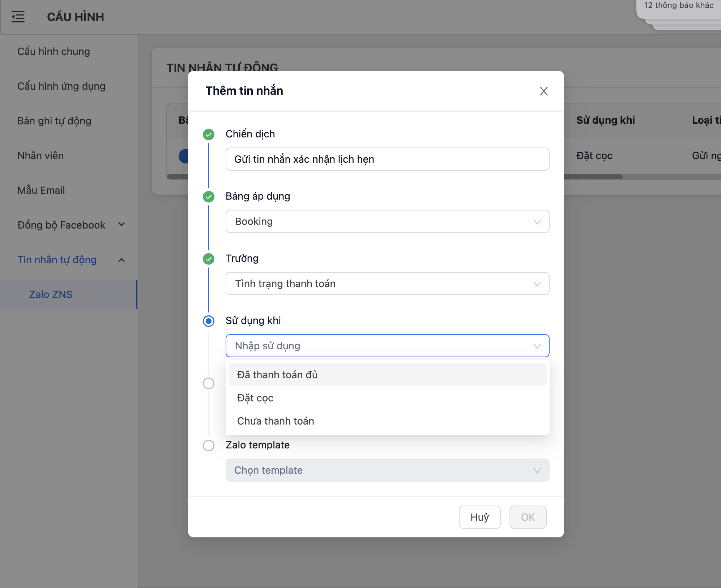721x588 pixels.
Task: Click the green check icon beside Bảng áp dụng
Action: point(209,197)
